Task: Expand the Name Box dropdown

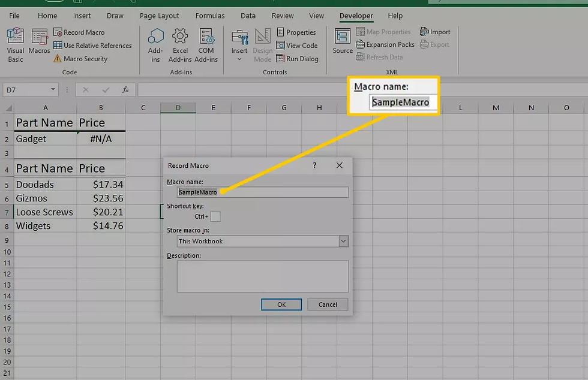Action: [x=53, y=89]
